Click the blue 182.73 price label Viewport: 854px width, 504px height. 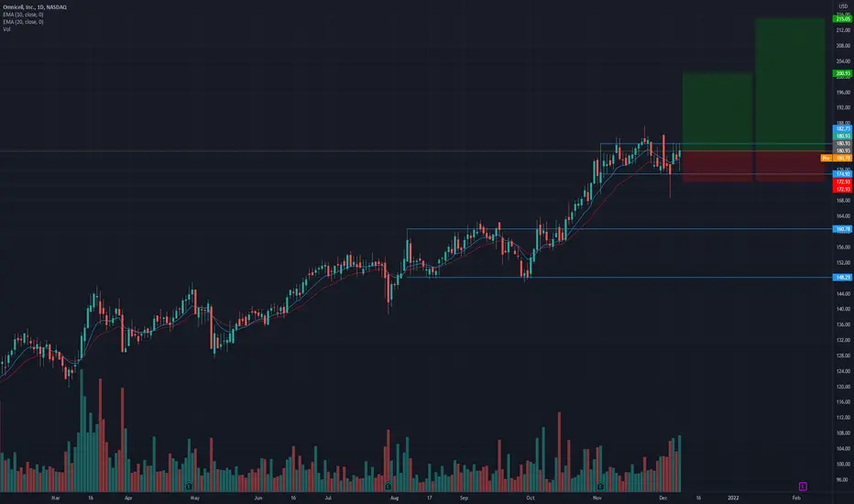(x=843, y=128)
